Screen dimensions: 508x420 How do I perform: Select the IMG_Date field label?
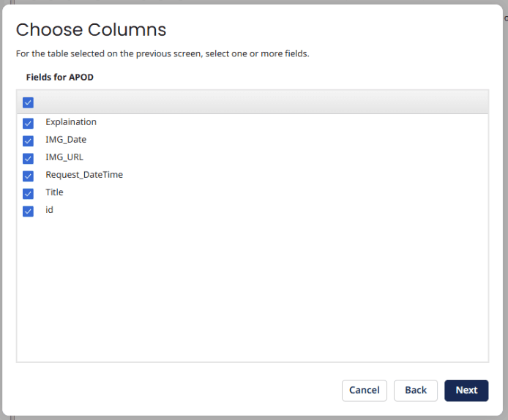coord(66,140)
